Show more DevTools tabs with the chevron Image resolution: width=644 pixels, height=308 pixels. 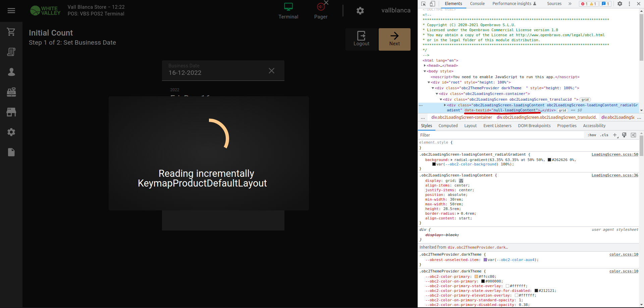click(x=570, y=4)
